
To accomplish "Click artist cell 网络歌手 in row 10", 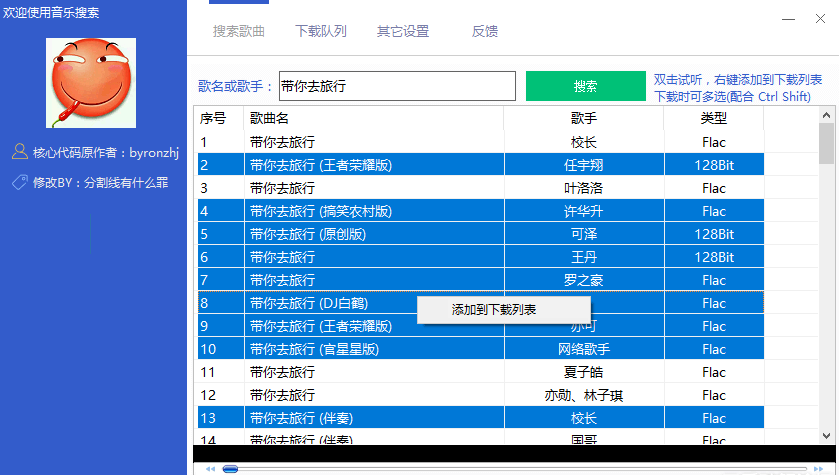I will 584,349.
